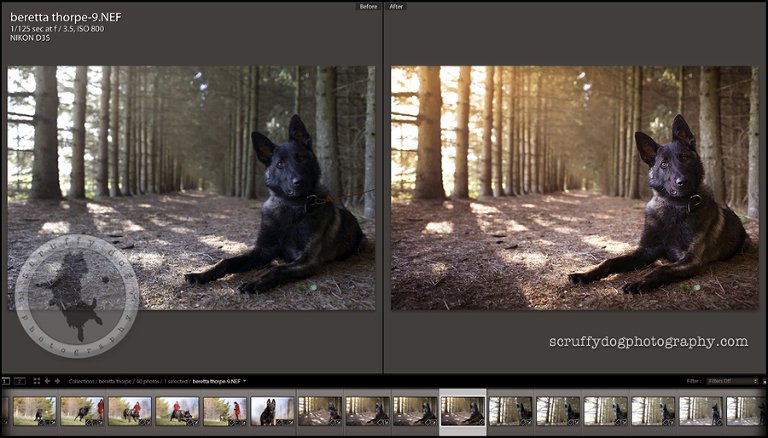Screen dimensions: 768x438
Task: Open the Filters Off dropdown
Action: 732,381
